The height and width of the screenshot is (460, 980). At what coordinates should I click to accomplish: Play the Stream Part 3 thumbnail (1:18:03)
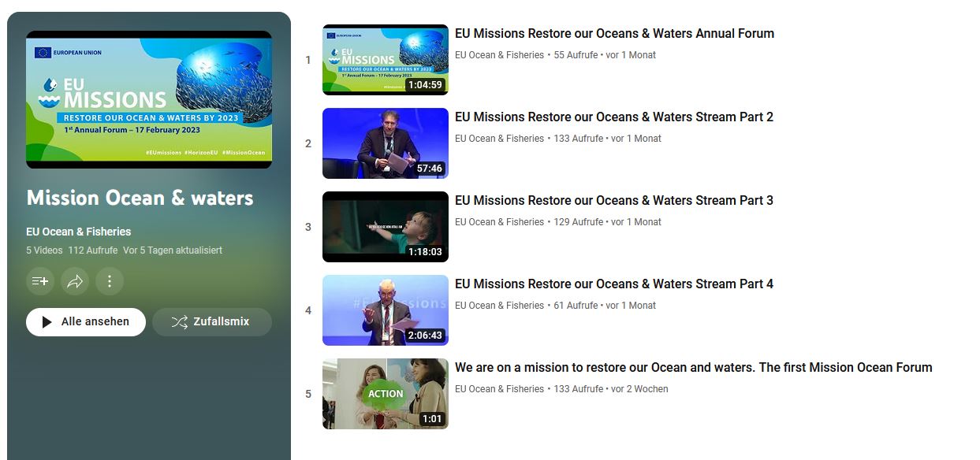[x=386, y=227]
